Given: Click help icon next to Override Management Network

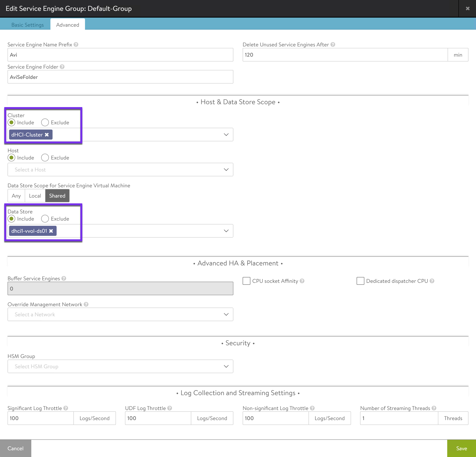Looking at the screenshot, I should pyautogui.click(x=86, y=304).
